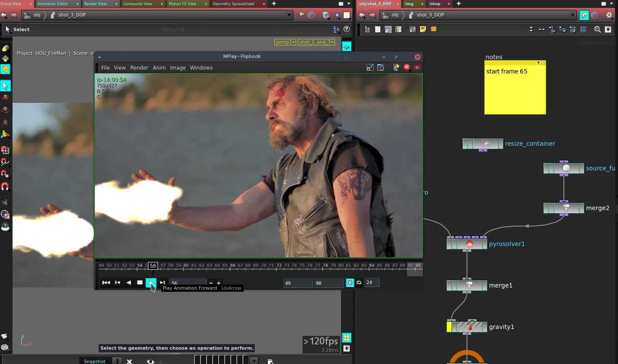The height and width of the screenshot is (364, 618).
Task: Open the shot_1_and_3 camera dropdown
Action: click(316, 42)
